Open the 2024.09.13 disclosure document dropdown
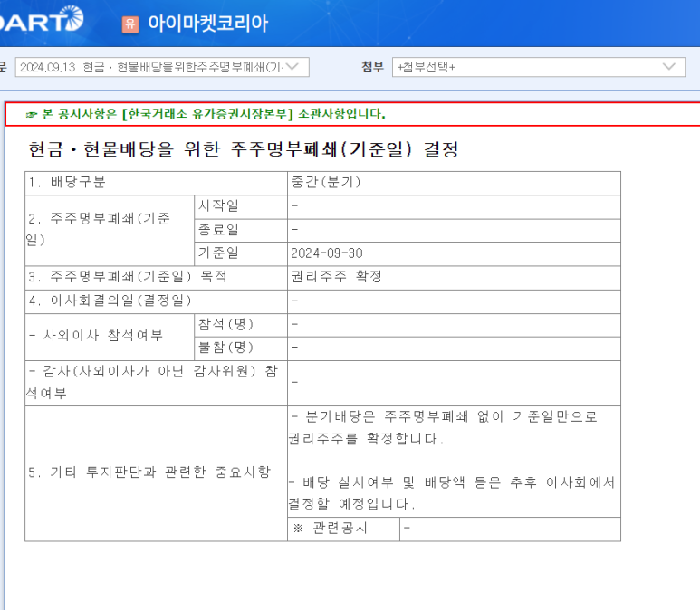Screen dimensions: 700x610 (163, 67)
